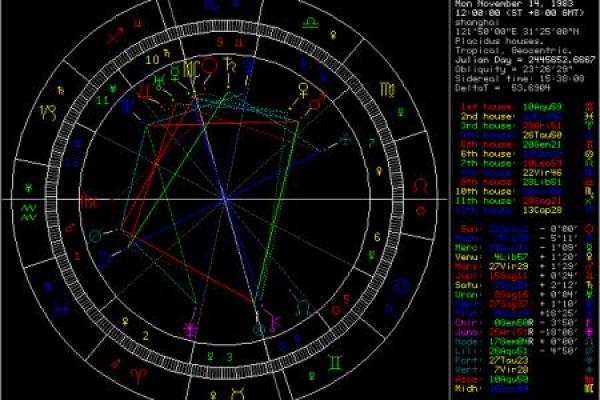Screen dimensions: 600x400
Task: Click the '6th house' row label
Action: click(x=486, y=154)
